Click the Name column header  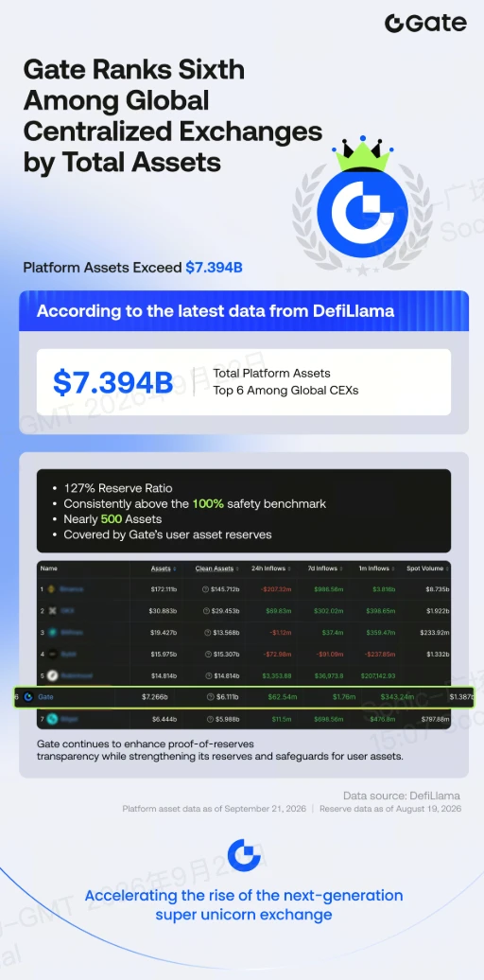tap(49, 569)
